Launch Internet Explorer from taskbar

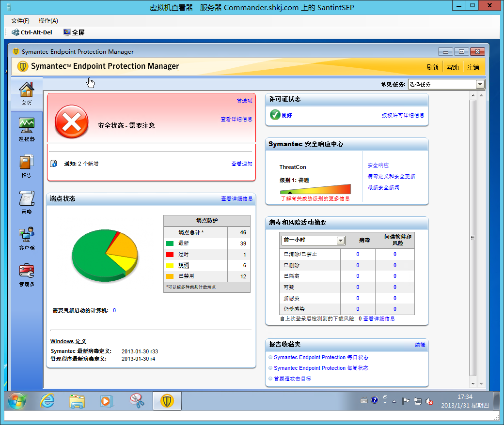pyautogui.click(x=47, y=401)
